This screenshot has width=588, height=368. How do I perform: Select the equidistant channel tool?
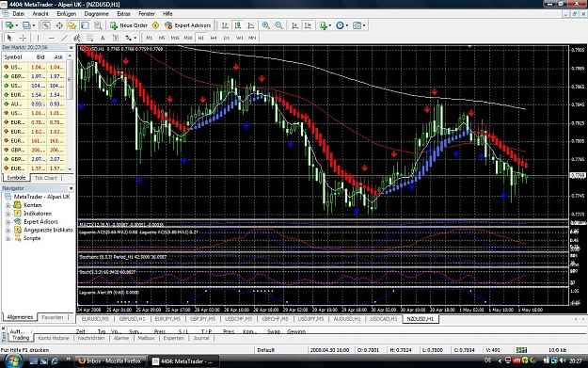(x=77, y=38)
